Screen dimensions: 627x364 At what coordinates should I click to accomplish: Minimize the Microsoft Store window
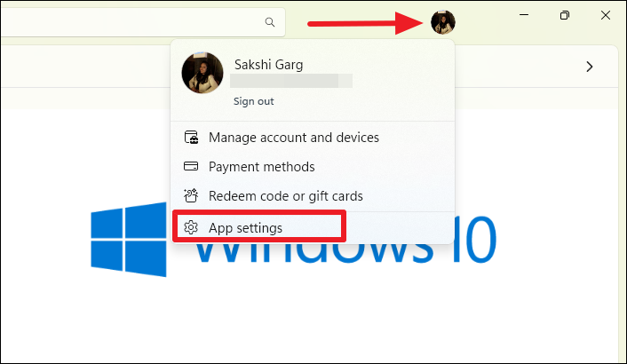click(524, 15)
